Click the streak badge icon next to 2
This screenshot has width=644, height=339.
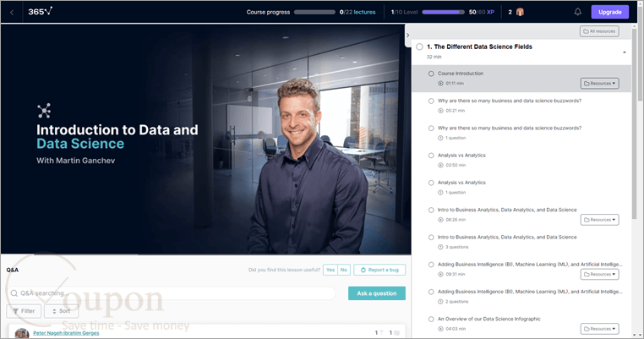pos(520,12)
